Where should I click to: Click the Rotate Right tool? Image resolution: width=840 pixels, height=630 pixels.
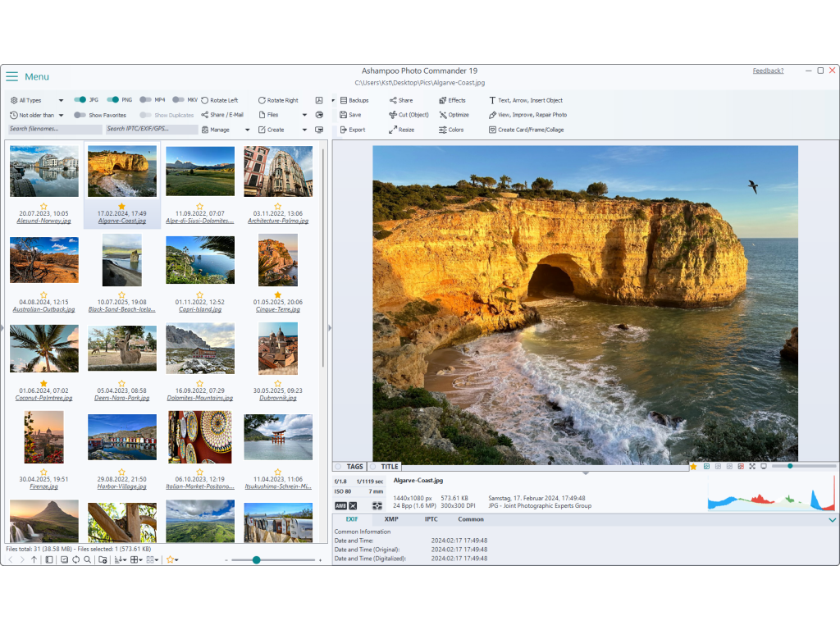[x=278, y=100]
